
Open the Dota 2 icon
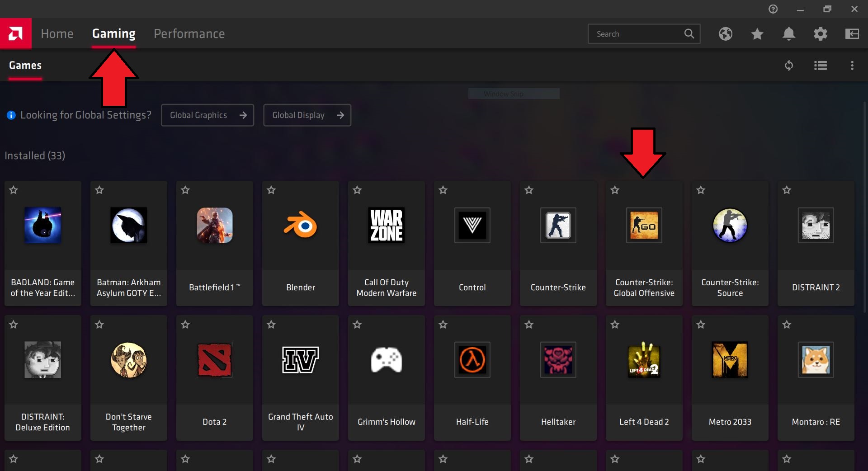click(x=215, y=360)
